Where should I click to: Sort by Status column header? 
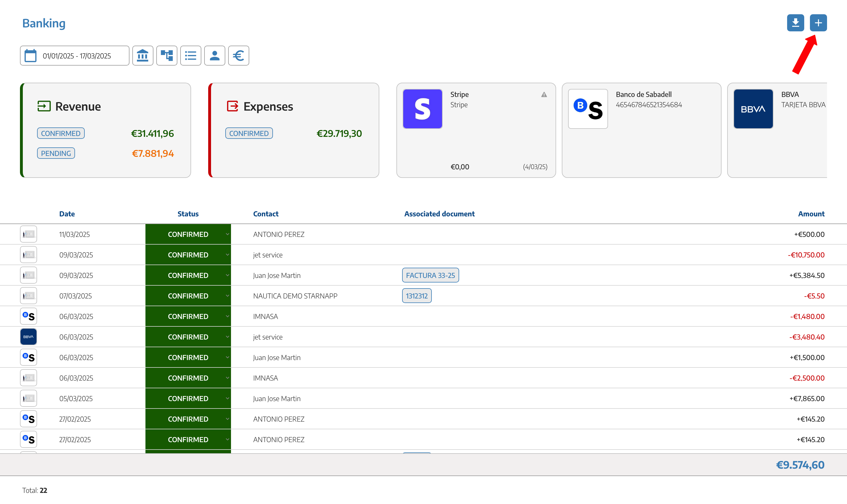point(188,214)
